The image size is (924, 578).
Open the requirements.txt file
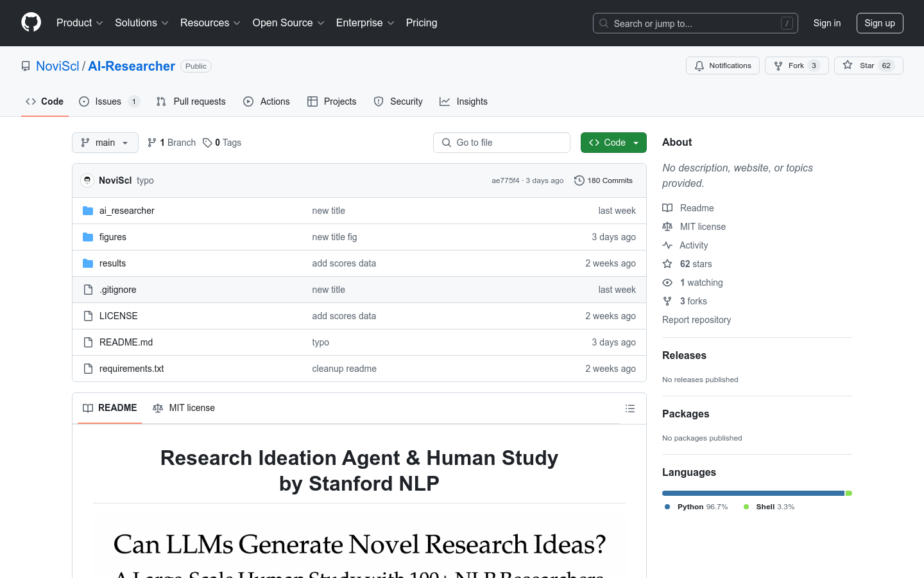pos(132,369)
